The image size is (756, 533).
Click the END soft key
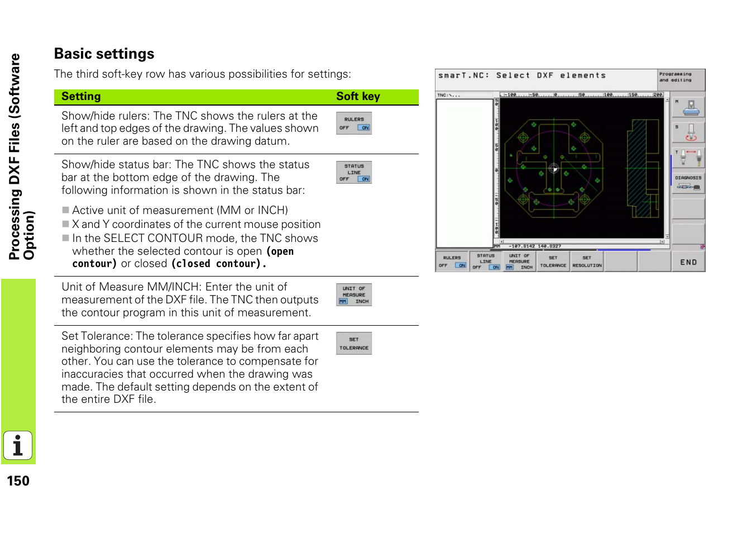688,261
